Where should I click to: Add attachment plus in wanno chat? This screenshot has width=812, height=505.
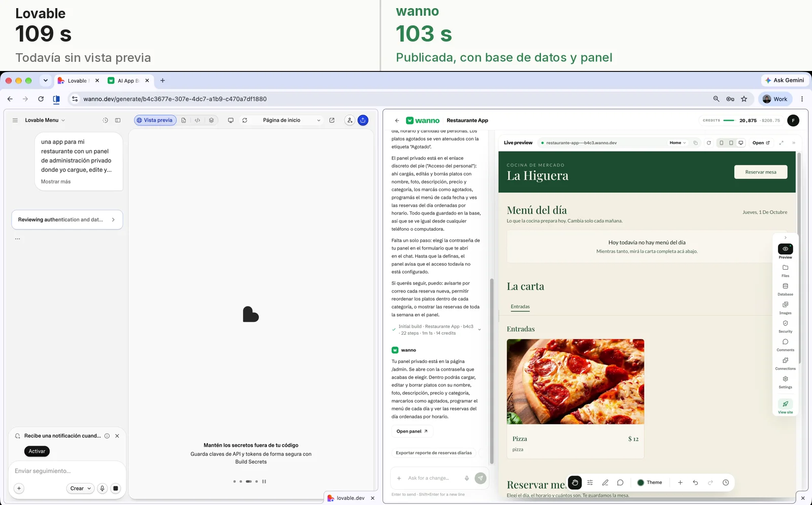[x=399, y=478]
